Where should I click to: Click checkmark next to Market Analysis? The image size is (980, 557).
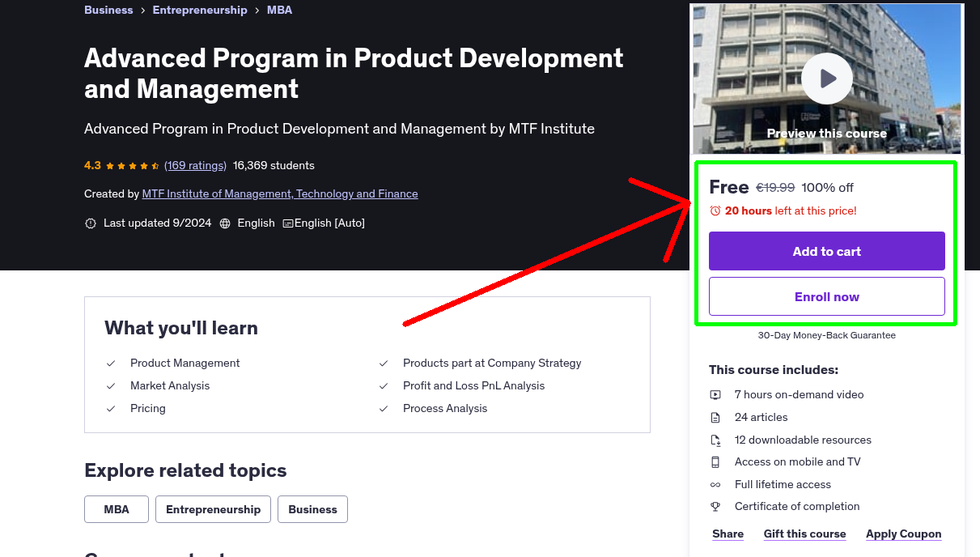pyautogui.click(x=112, y=386)
